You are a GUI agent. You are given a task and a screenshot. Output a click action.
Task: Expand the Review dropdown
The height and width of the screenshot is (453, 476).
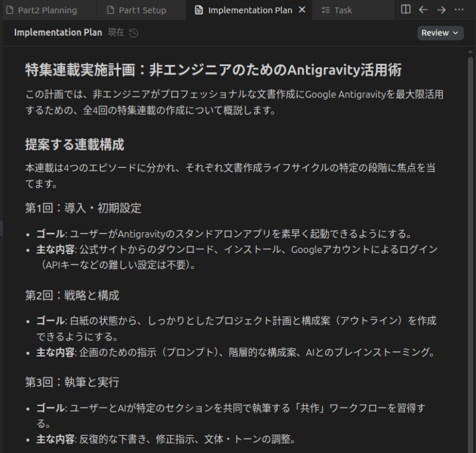(440, 33)
